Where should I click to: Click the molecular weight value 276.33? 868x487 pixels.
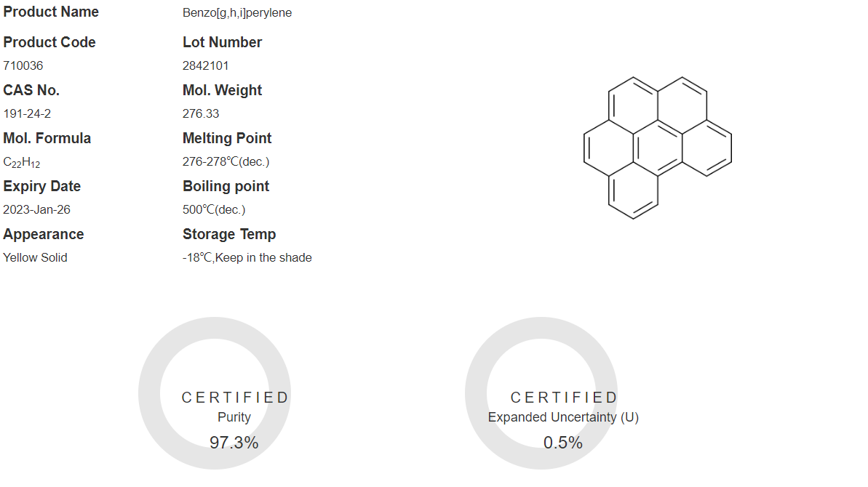coord(201,114)
